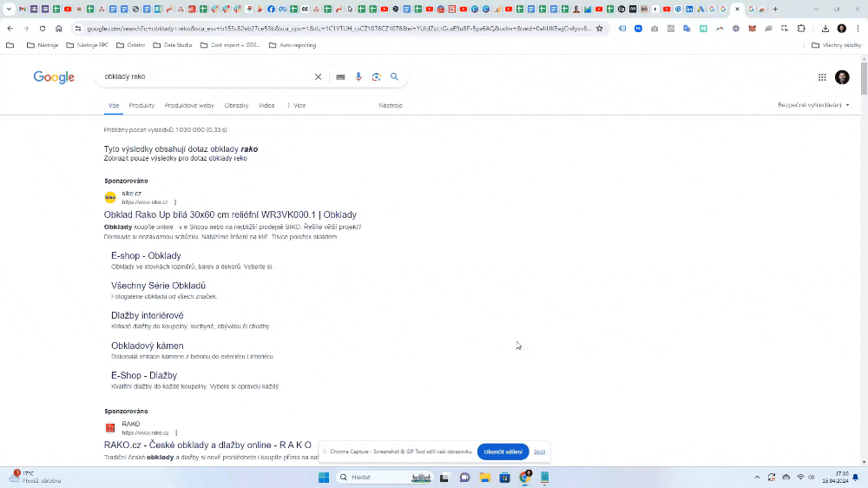Open the Windows Start menu

(x=324, y=478)
